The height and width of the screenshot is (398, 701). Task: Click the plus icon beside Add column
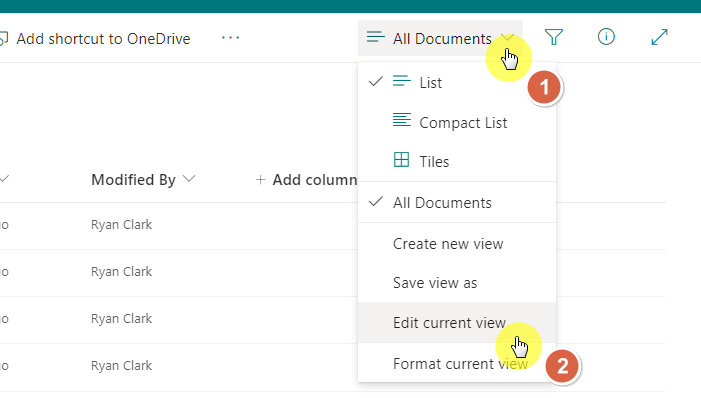(260, 180)
